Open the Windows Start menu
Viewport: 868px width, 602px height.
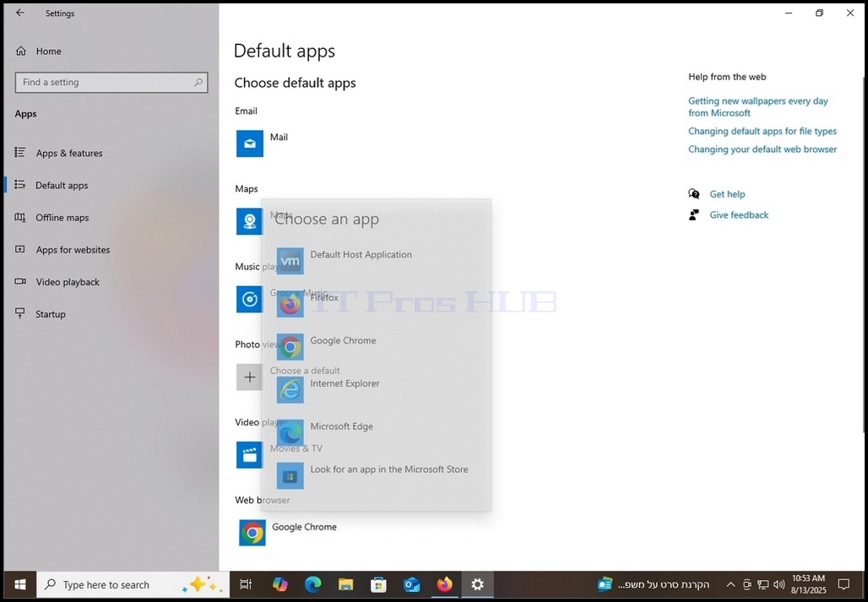20,584
